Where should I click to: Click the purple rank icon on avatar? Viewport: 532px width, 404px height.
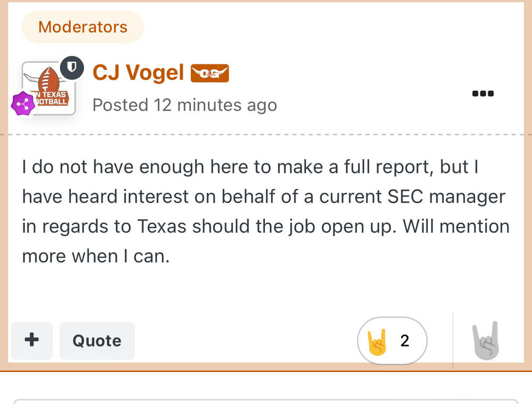tap(23, 104)
